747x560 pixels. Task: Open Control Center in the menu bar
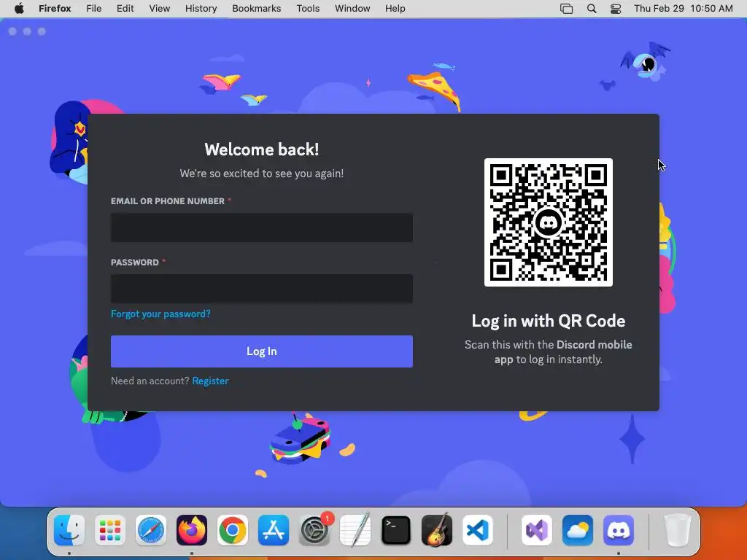tap(616, 9)
